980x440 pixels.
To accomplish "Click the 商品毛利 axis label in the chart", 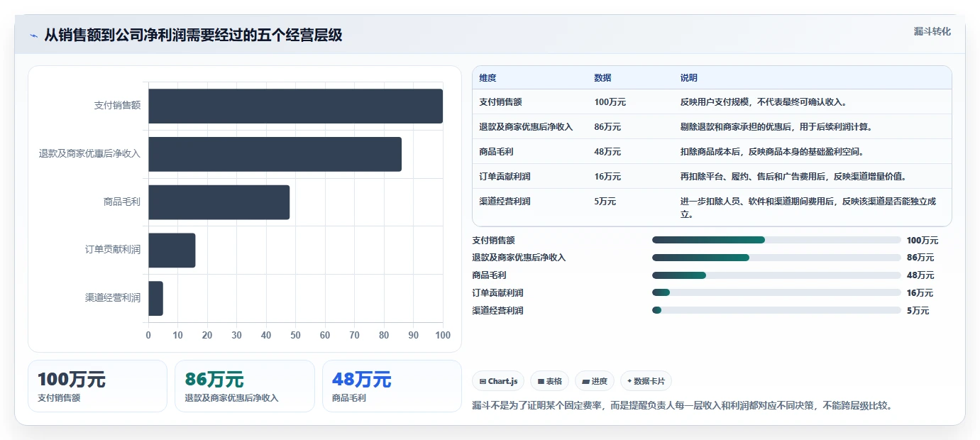I will [122, 202].
